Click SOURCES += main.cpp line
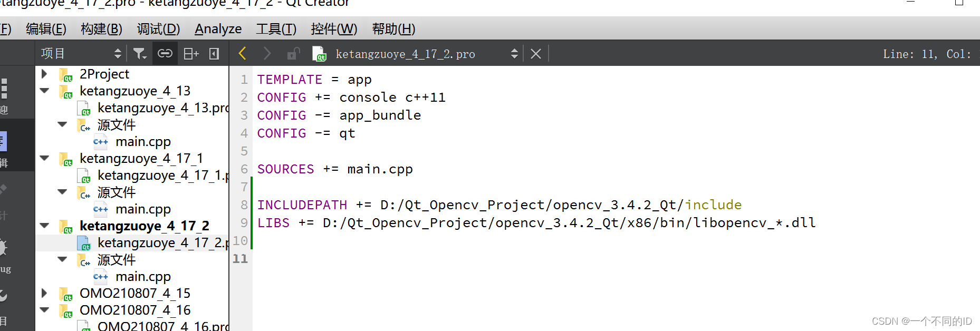The height and width of the screenshot is (331, 980). tap(335, 169)
